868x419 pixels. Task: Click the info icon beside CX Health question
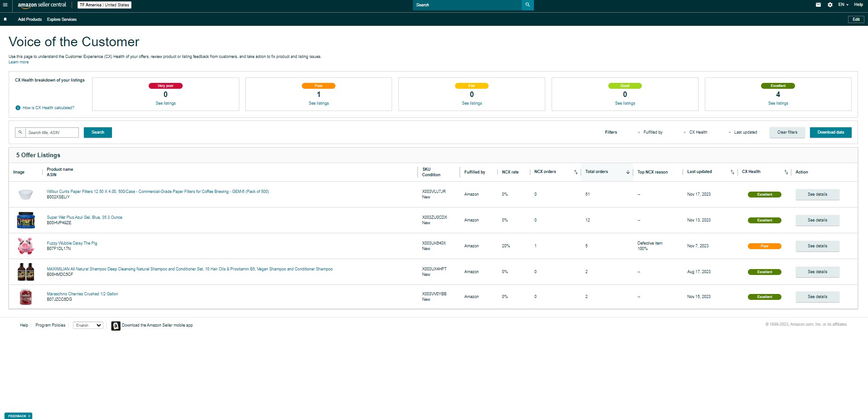18,108
